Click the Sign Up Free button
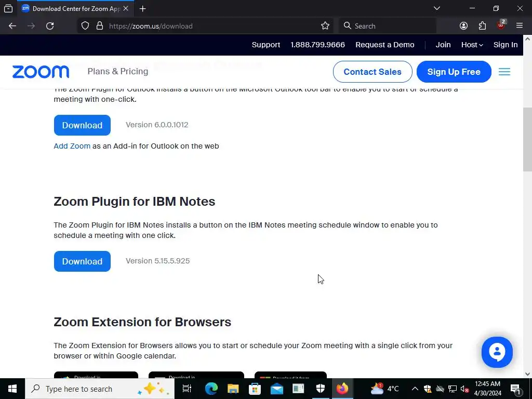532x399 pixels. pos(454,72)
